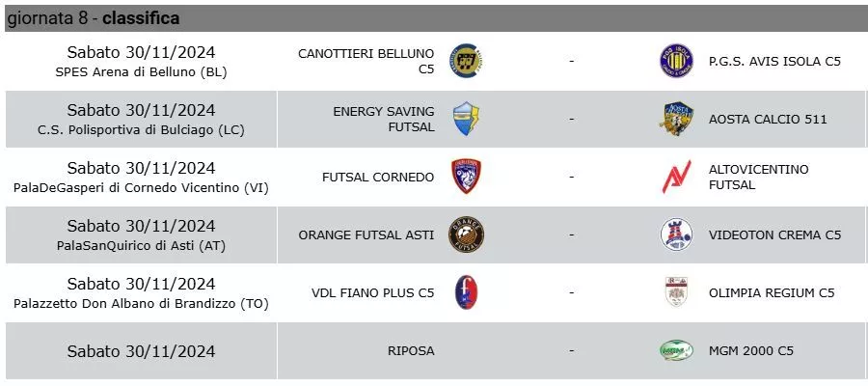Select the MGM 2000 C5 team name

(x=751, y=350)
